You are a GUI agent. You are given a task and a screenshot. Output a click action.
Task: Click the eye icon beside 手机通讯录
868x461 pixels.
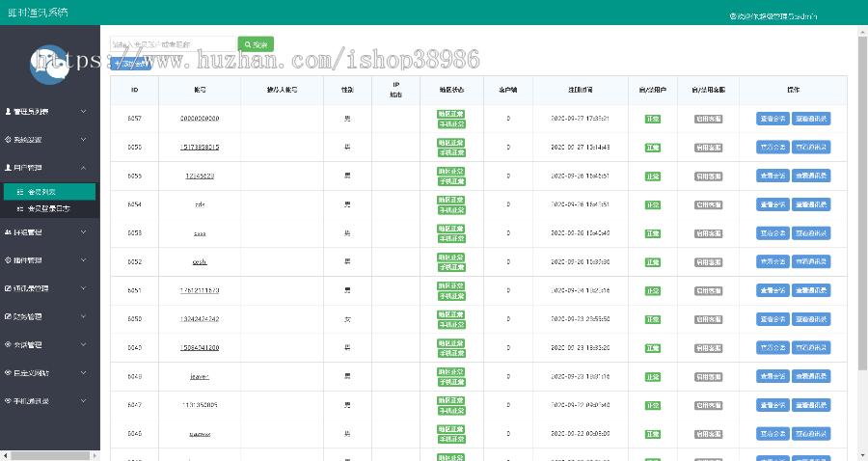(8, 400)
